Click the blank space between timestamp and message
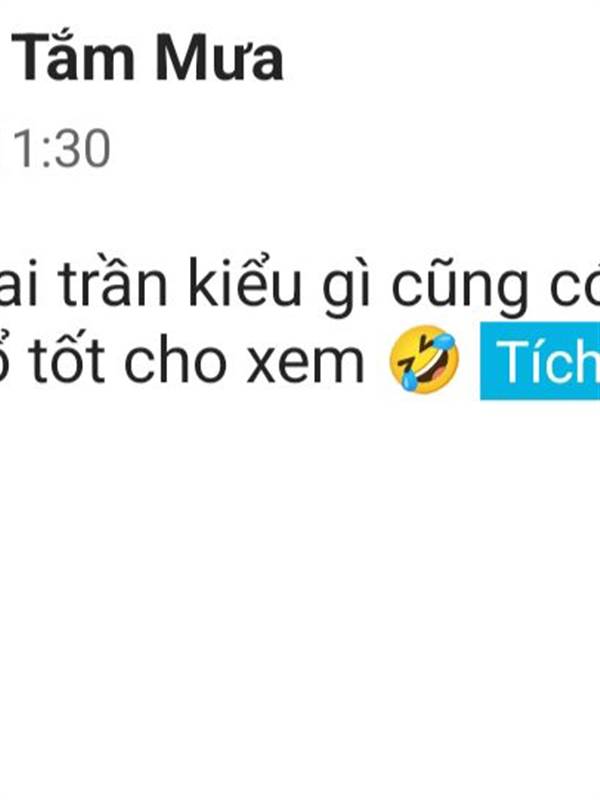600x800 pixels. tap(300, 212)
